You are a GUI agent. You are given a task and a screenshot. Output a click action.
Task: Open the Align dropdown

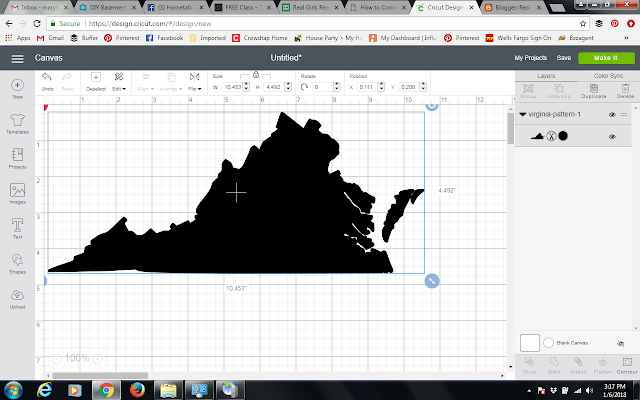(145, 81)
